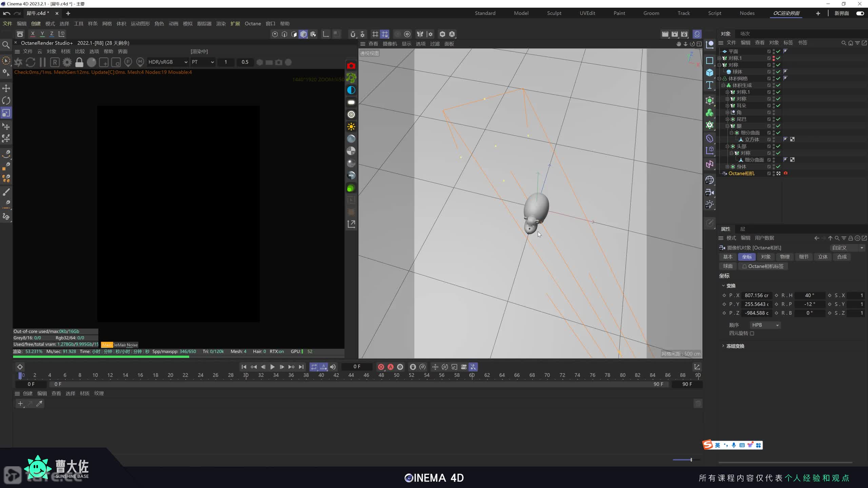
Task: Toggle the 四元旋转 checkbox
Action: pyautogui.click(x=752, y=333)
